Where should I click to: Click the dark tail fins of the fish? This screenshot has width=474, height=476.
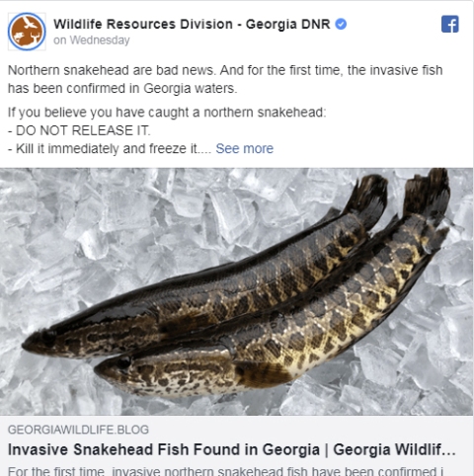[402, 198]
